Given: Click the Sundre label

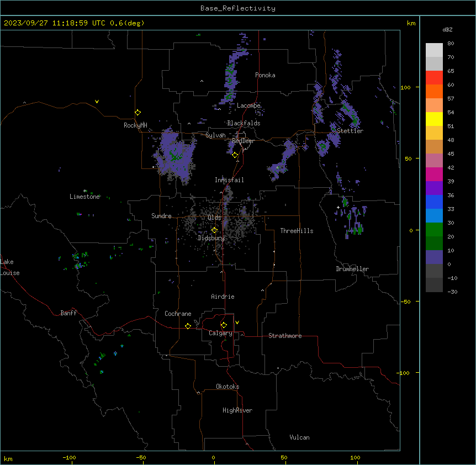Looking at the screenshot, I should pos(161,216).
